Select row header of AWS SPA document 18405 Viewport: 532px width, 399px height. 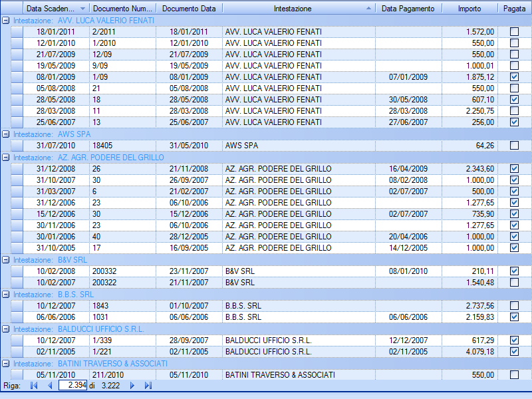(x=17, y=146)
